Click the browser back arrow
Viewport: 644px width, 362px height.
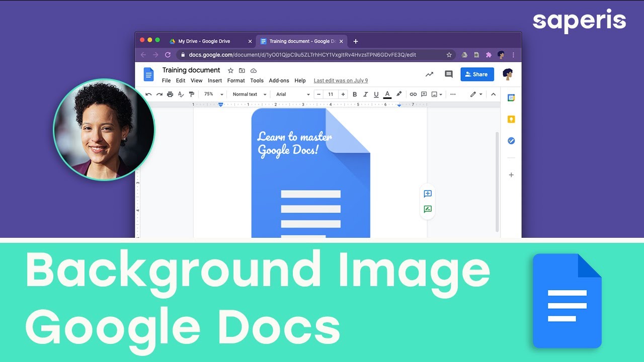click(x=143, y=55)
